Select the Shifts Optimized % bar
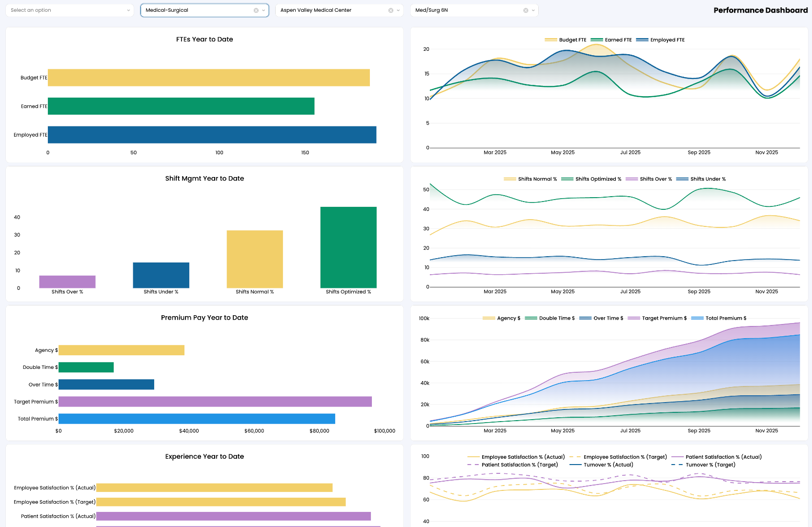The height and width of the screenshot is (527, 812). (x=348, y=246)
